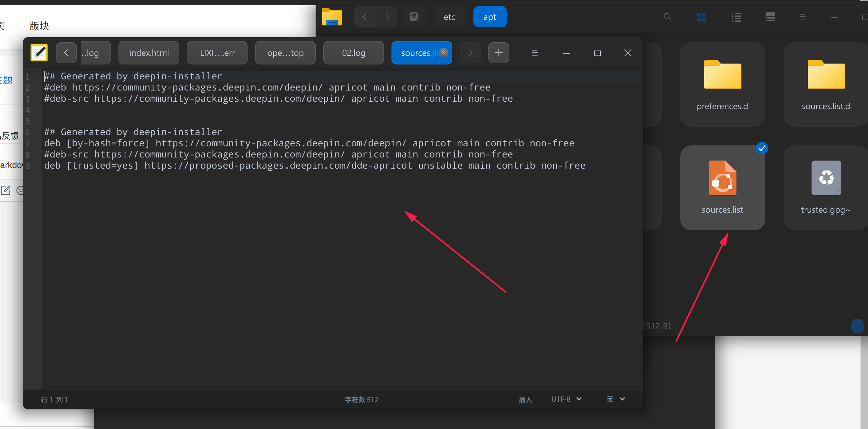Open the file manager search icon
This screenshot has height=429, width=868.
[x=667, y=17]
